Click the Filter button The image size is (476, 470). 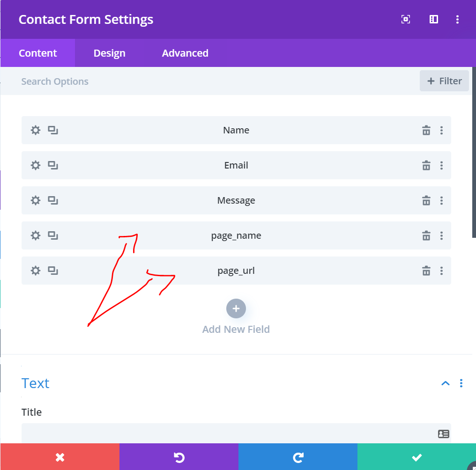[x=444, y=81]
